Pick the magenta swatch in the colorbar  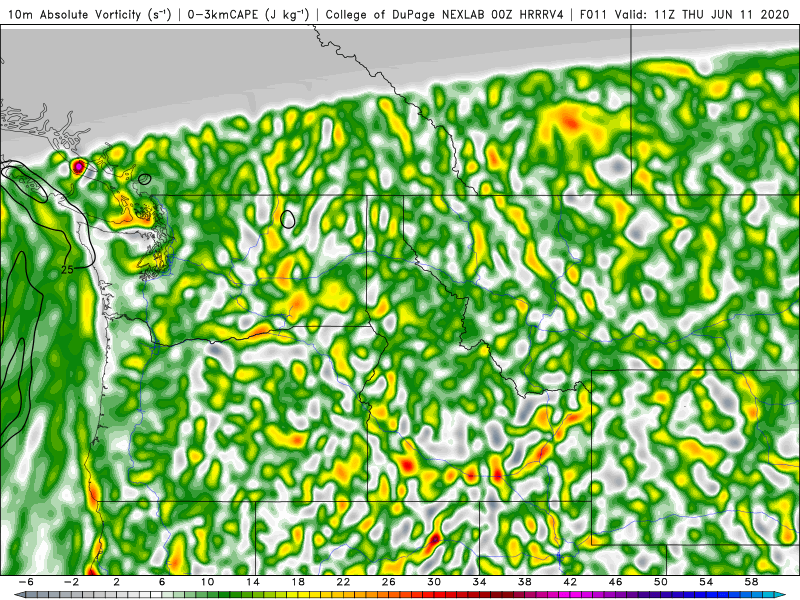[x=576, y=594]
